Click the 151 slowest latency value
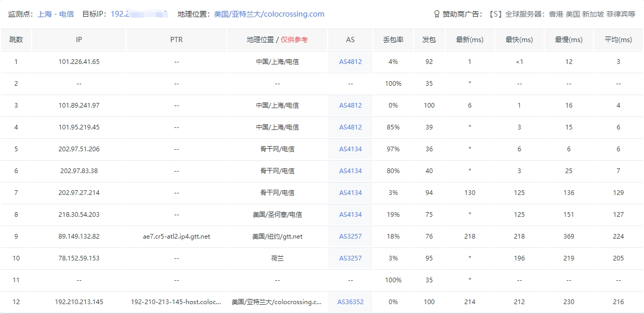Viewport: 644px width, 314px height. point(569,214)
